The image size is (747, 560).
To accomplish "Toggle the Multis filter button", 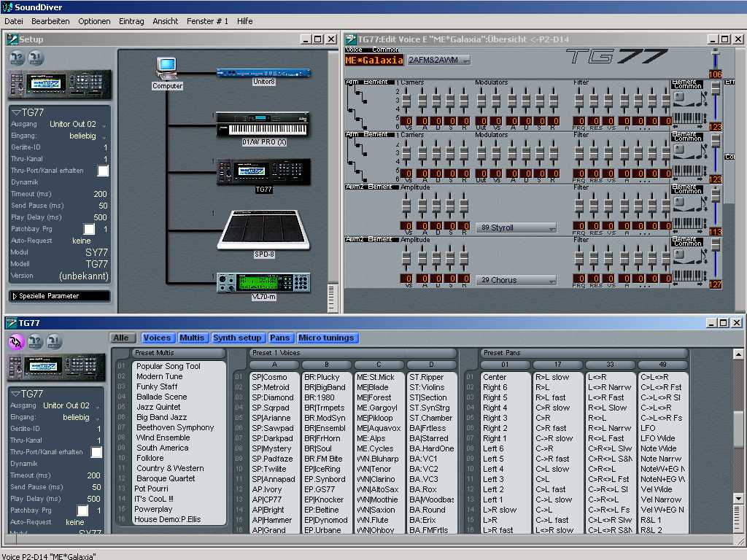I will point(192,338).
